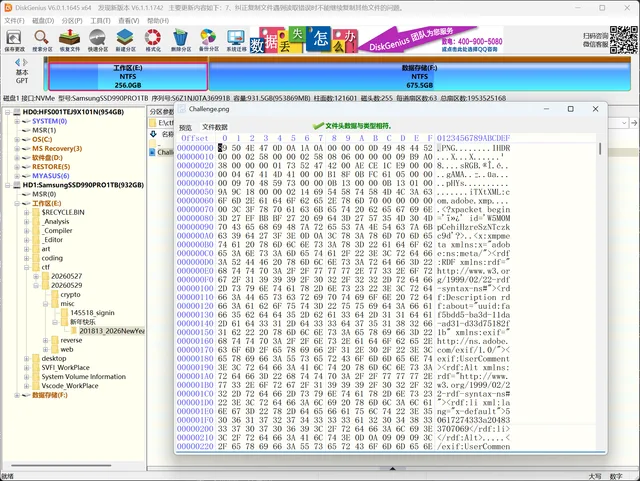Screen dimensions: 640x481
Task: Open the path bar dropdown arrow
Action: [x=624, y=123]
